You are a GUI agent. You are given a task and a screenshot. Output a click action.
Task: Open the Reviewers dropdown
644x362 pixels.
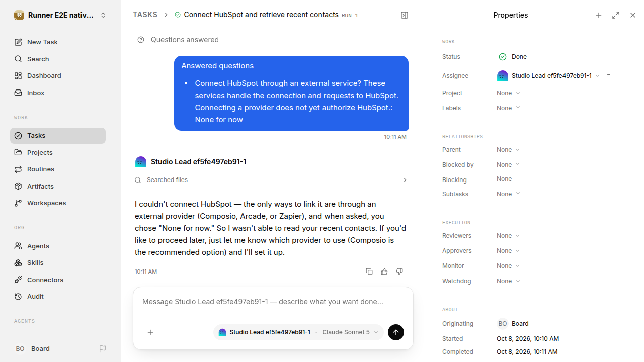click(x=508, y=236)
